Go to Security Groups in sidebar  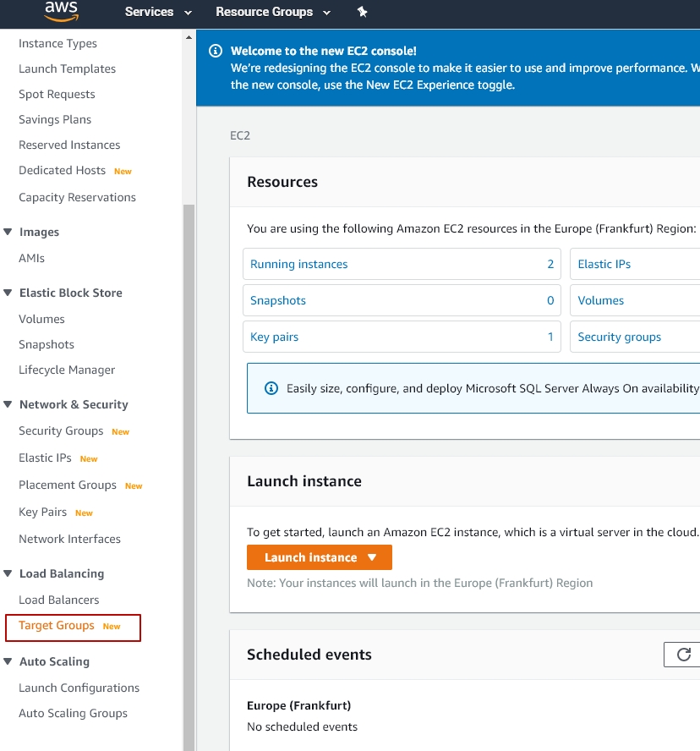coord(61,430)
